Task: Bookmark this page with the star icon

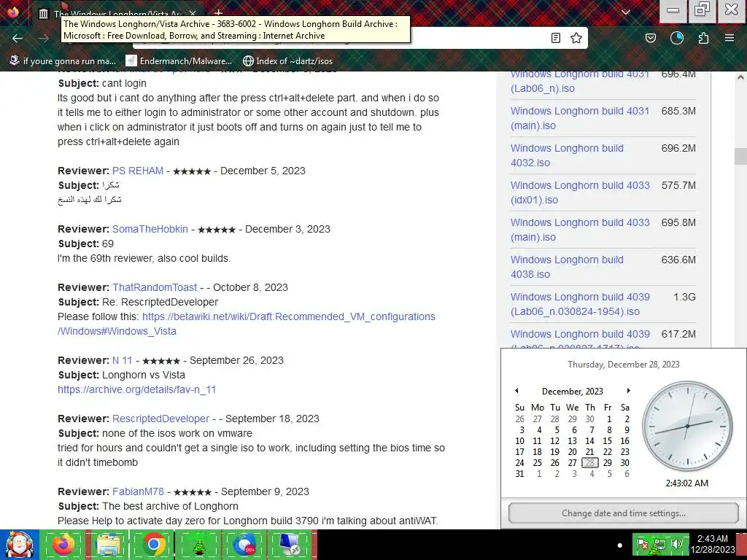Action: tap(576, 38)
